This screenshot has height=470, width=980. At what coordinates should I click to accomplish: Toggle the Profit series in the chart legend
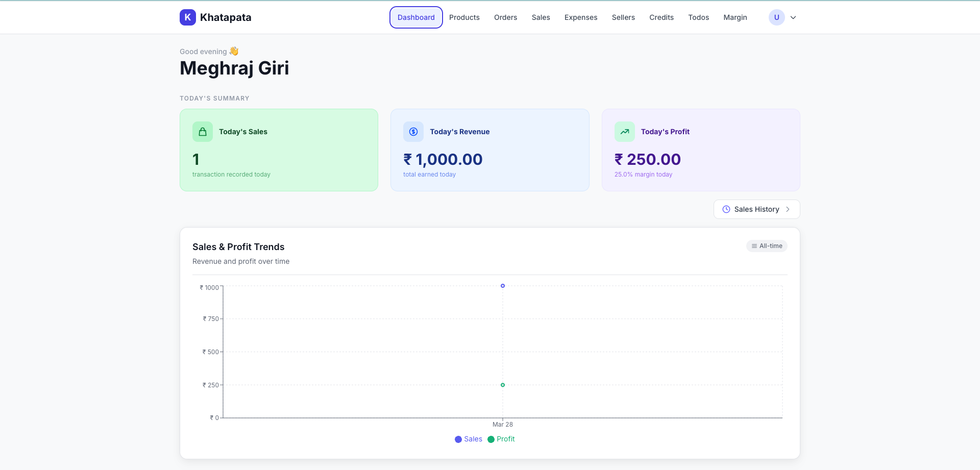point(501,439)
